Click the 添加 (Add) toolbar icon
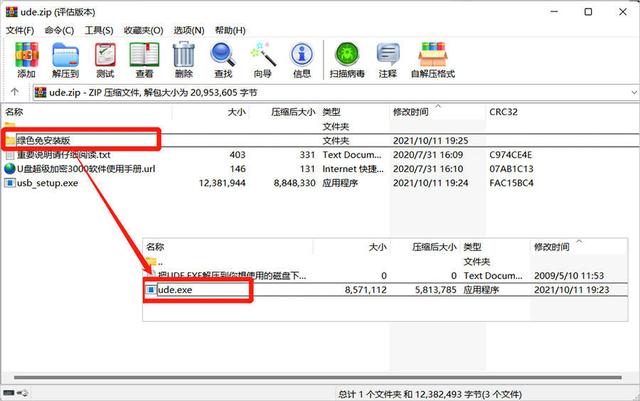 27,60
